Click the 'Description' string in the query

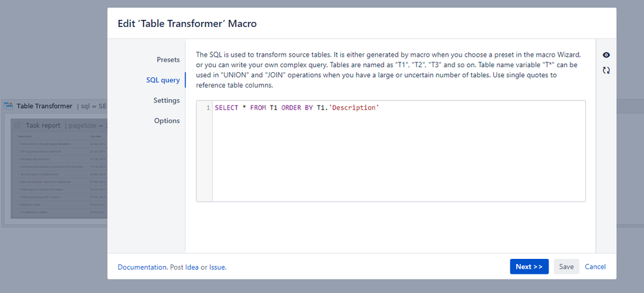[353, 108]
